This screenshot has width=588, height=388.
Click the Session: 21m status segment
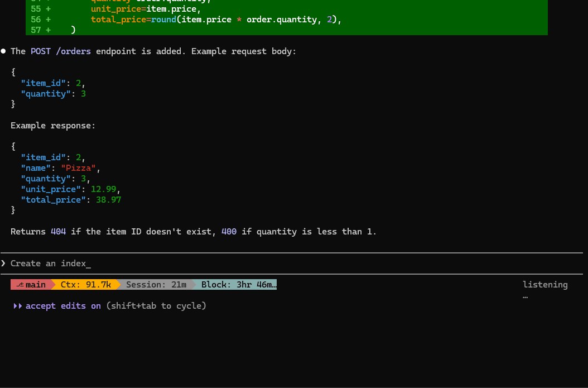(x=156, y=285)
